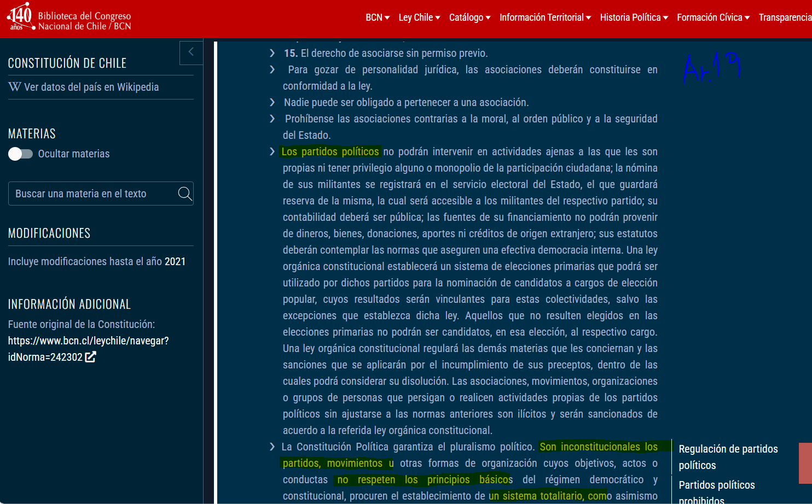Open the leychile navegar source URL
Viewport: 812px width, 504px height.
(x=88, y=349)
